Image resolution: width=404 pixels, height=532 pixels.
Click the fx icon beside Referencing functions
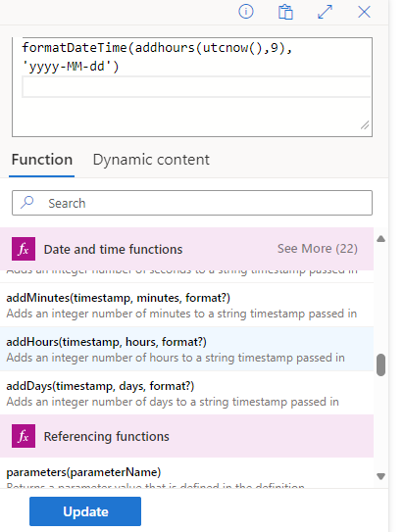(x=24, y=436)
